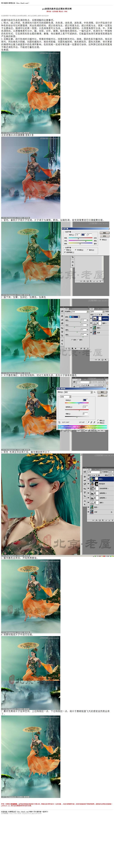
Task: Click the 饱和度 slider in 色相/饱和度 dialog
Action: tap(77, 410)
